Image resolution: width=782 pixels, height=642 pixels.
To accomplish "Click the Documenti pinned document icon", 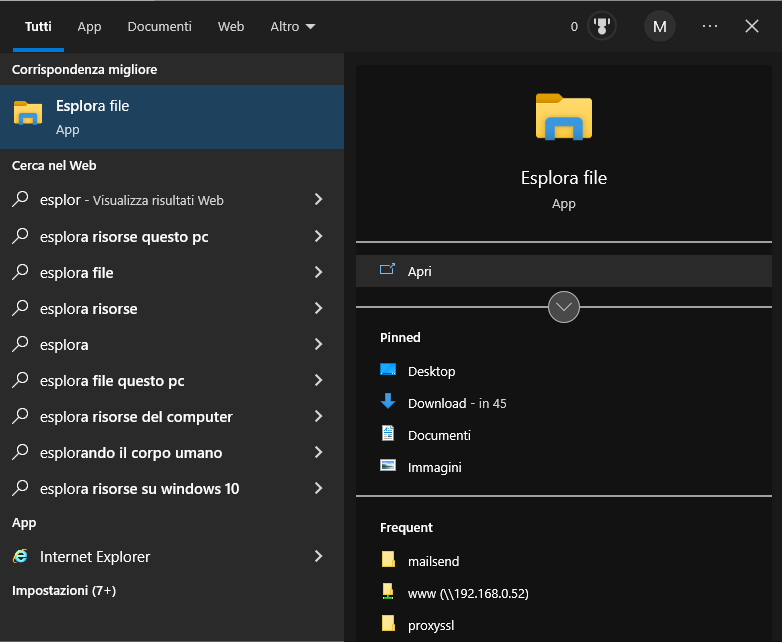I will [x=388, y=433].
